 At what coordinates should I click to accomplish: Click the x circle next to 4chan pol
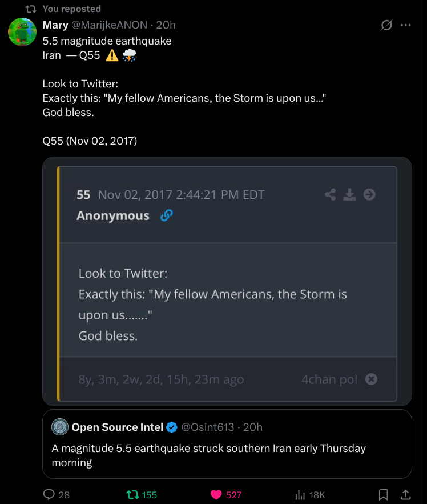coord(371,379)
